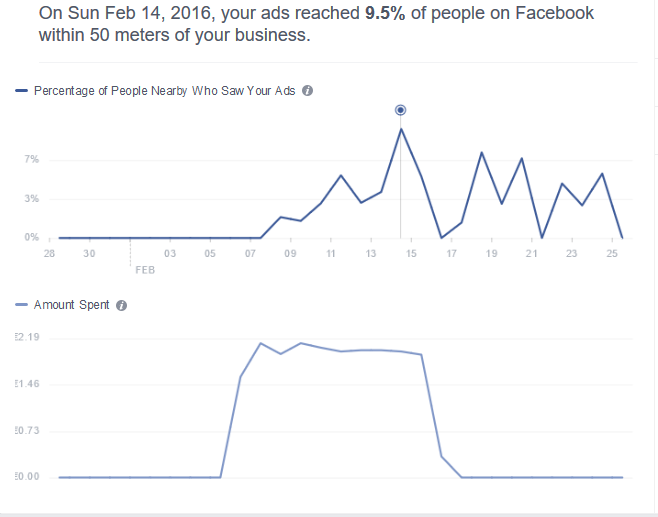The width and height of the screenshot is (658, 517).
Task: Click the light blue Amount Spent legend swatch
Action: click(21, 305)
